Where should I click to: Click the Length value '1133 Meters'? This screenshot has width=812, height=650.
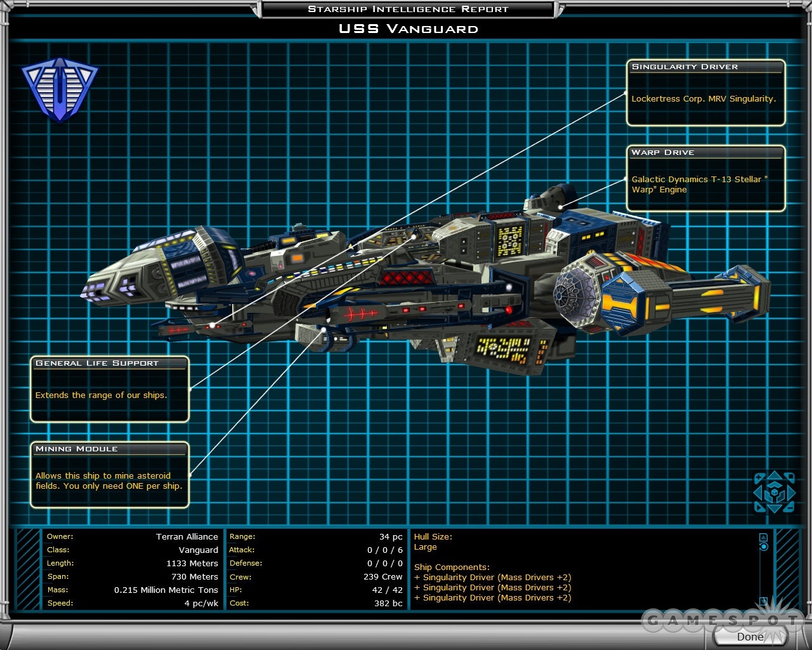click(x=192, y=563)
